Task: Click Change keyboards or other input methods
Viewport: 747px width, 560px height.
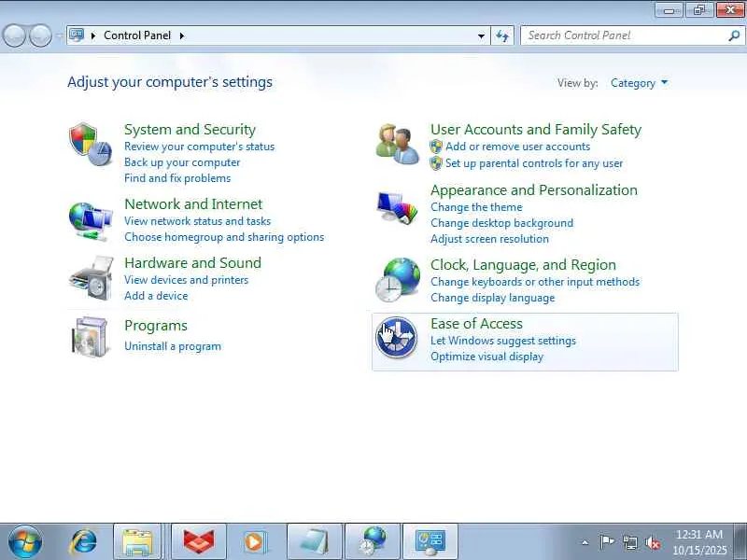Action: pos(535,282)
